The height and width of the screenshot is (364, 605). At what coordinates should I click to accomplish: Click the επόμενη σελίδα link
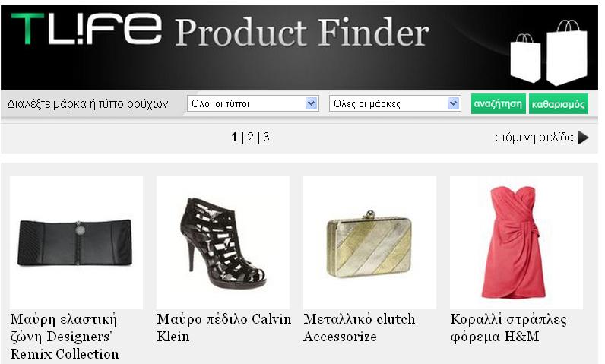pos(533,138)
